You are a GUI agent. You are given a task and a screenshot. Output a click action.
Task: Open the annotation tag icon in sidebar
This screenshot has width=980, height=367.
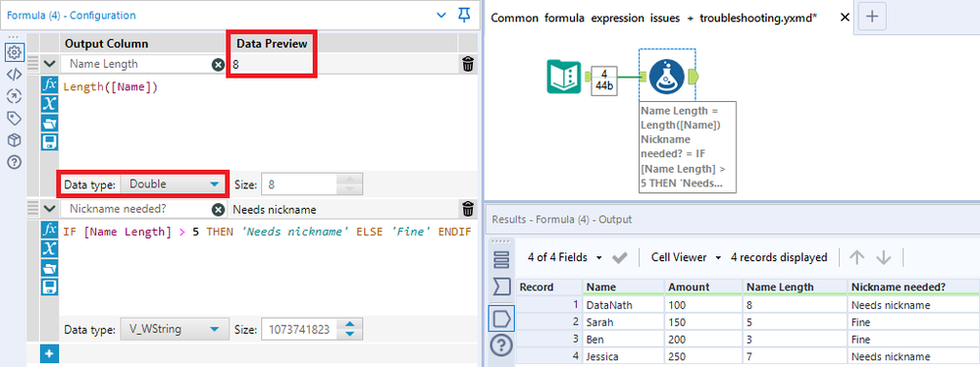pyautogui.click(x=14, y=118)
